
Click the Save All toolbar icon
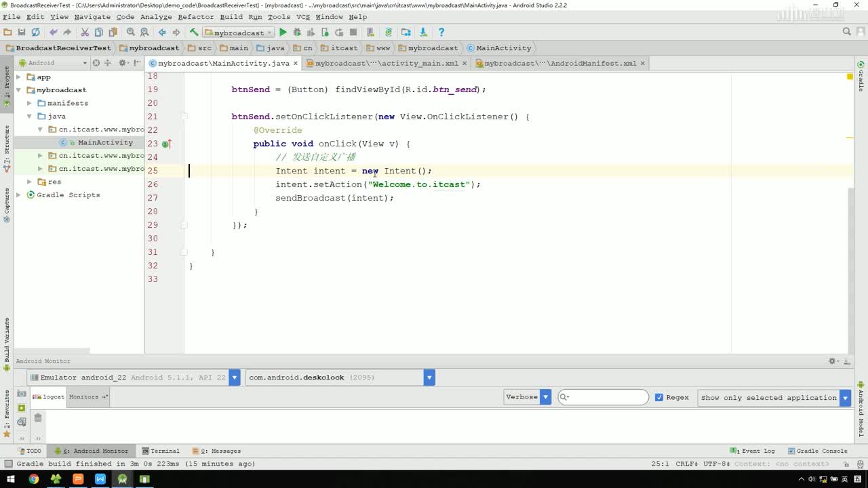tap(22, 32)
